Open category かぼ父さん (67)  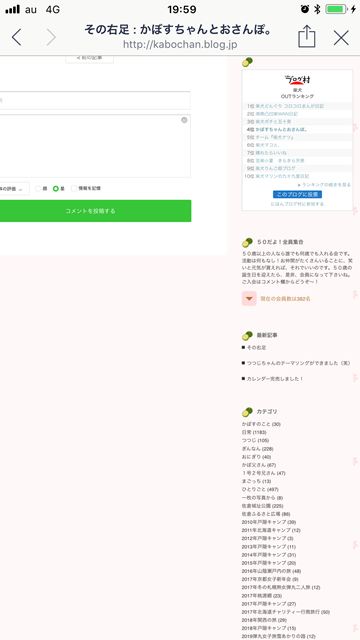259,465
